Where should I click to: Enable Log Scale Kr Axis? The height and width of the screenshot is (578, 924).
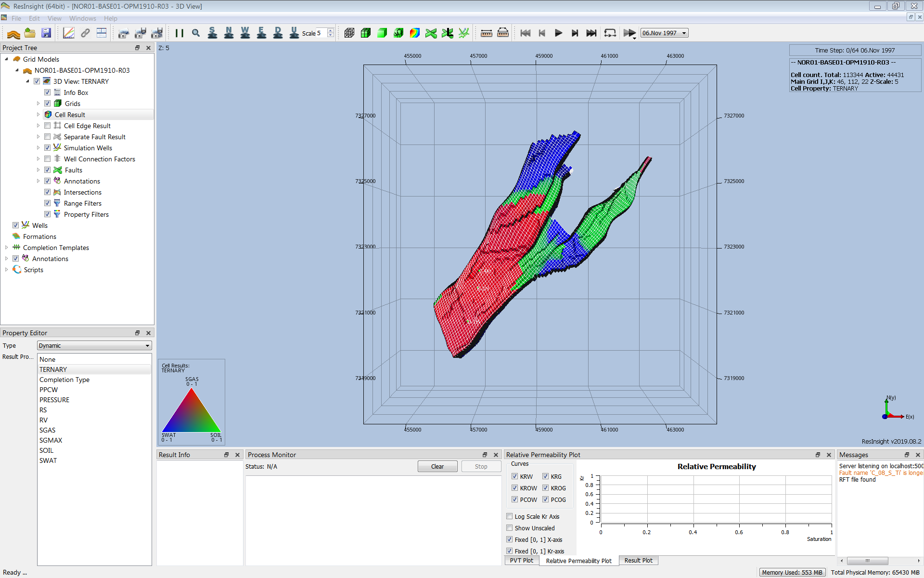pyautogui.click(x=510, y=516)
